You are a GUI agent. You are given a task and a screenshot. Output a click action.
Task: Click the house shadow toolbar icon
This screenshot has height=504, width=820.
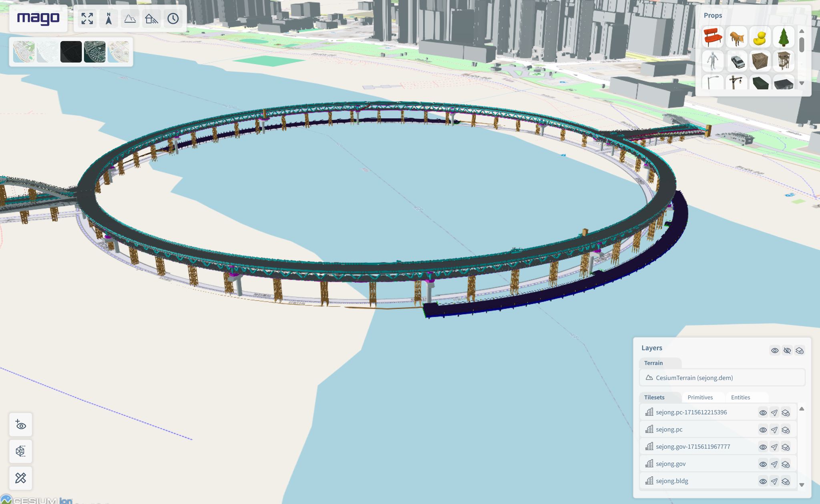(x=151, y=18)
